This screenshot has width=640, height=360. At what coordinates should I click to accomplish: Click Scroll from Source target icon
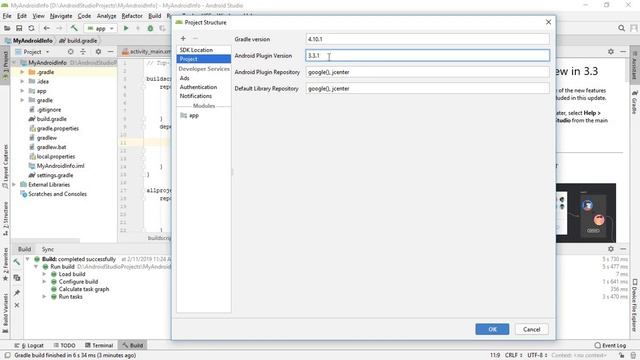70,52
